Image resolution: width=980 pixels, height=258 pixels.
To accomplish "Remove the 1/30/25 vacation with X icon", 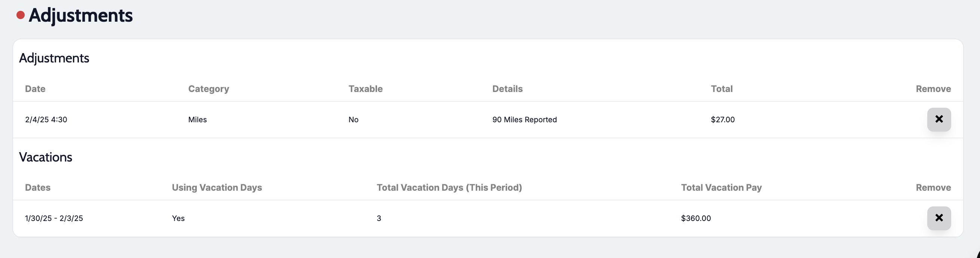I will point(938,218).
